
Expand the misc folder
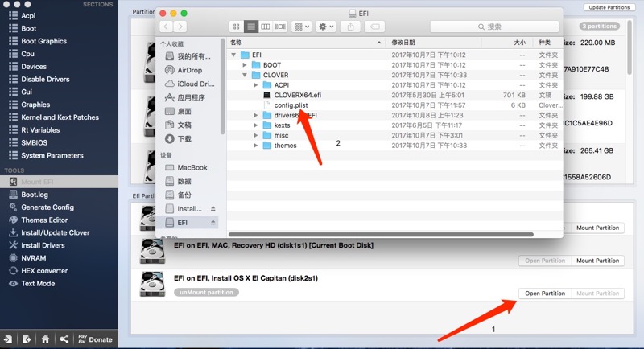255,135
